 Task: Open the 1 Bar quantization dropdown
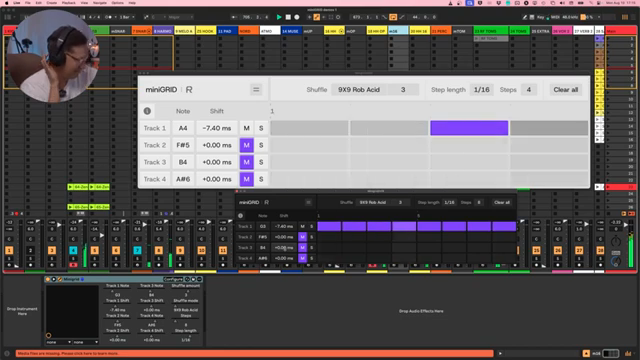tap(127, 17)
